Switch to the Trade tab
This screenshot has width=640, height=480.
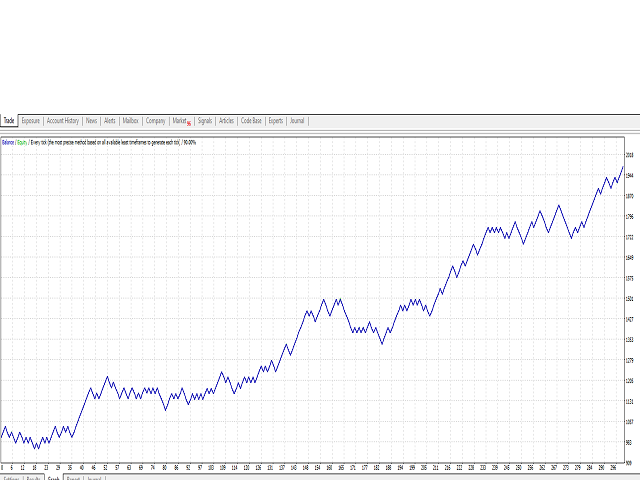(9, 120)
